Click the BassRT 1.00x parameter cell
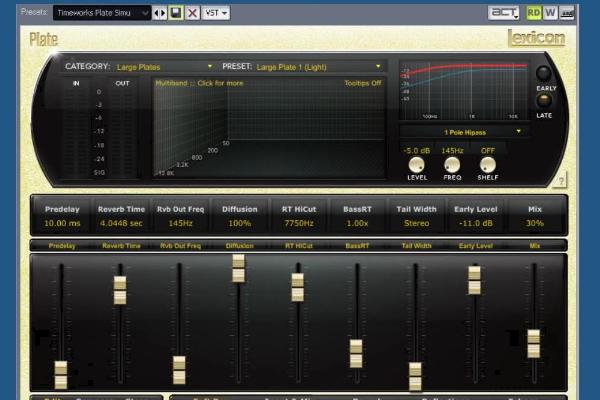Viewport: 600px width, 400px height. pos(357,216)
